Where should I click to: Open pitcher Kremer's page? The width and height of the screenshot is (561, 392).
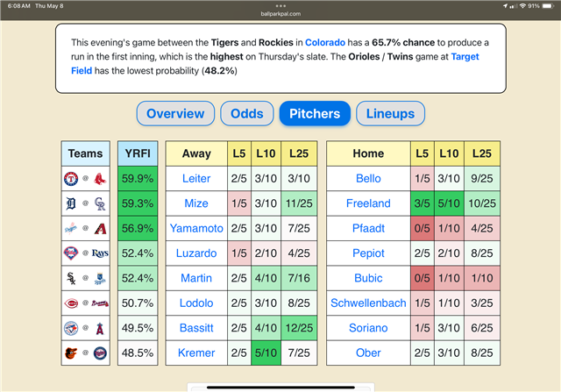tap(196, 353)
